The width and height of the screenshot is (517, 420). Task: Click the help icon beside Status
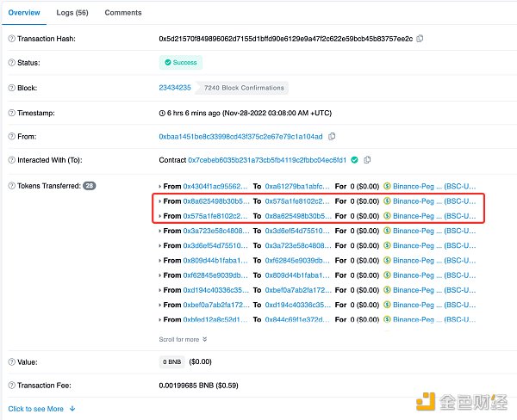(11, 62)
